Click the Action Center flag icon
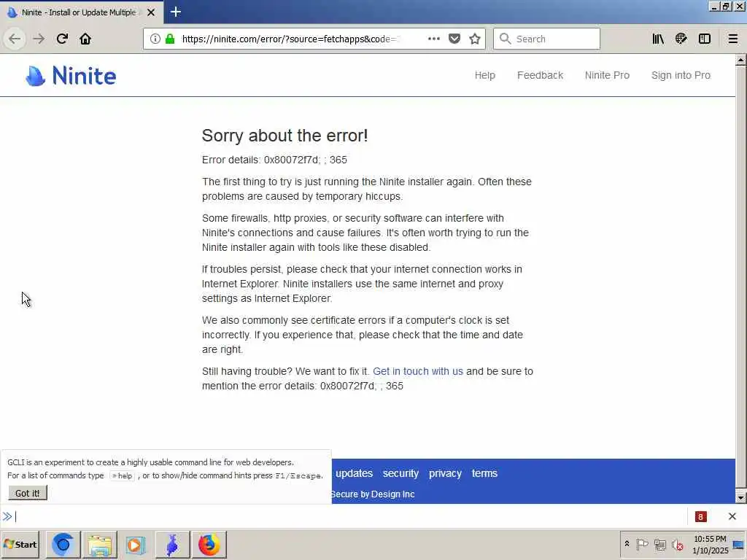The image size is (747, 560). tap(642, 544)
